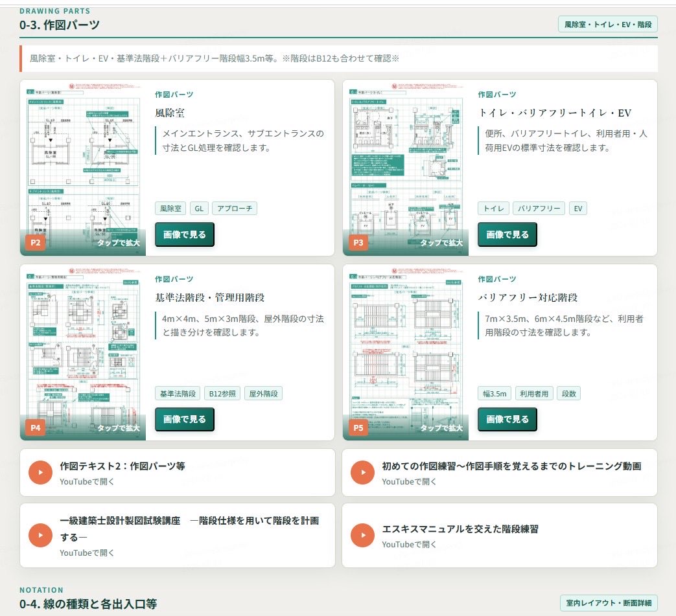Viewport: 676px width, 616px height.
Task: Play the 初めての作図練習 training video icon
Action: 362,473
